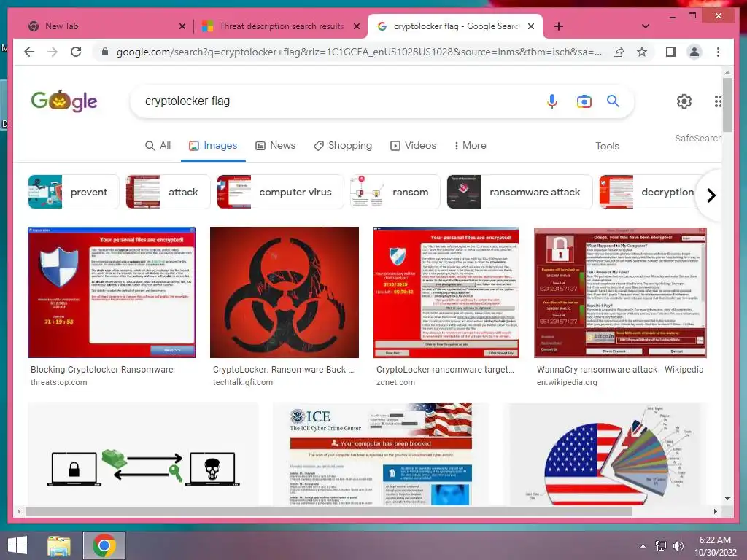Switch to Shopping results

[x=343, y=146]
